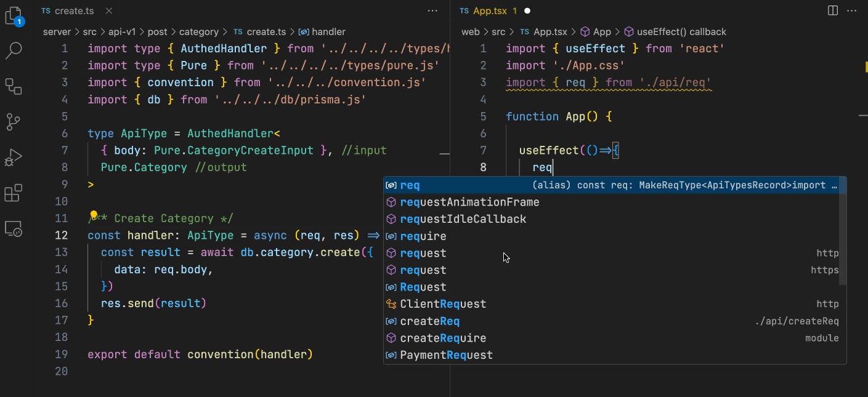Click 'useEffect' call on line 7
Image resolution: width=868 pixels, height=397 pixels.
(x=549, y=150)
